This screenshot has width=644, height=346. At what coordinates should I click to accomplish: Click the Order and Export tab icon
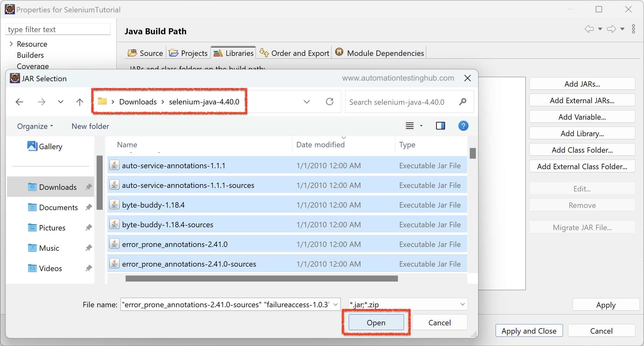(264, 53)
